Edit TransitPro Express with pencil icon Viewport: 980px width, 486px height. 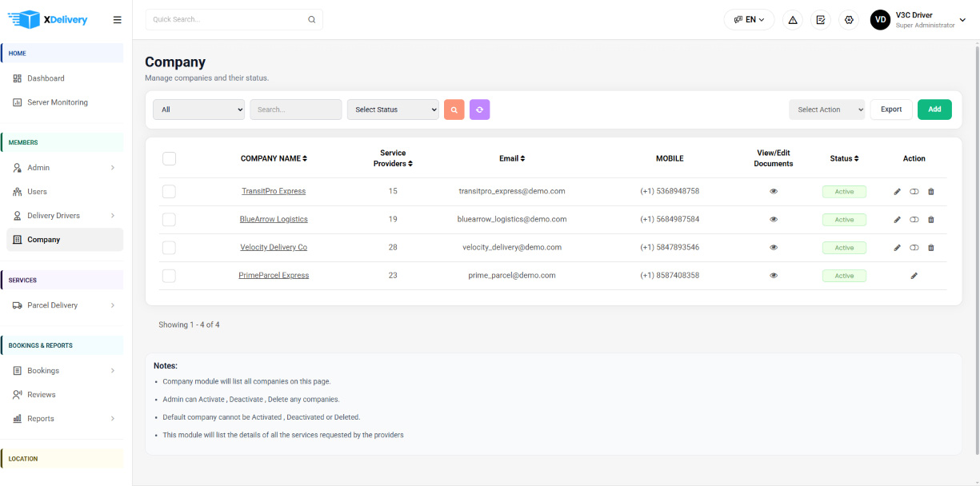(x=897, y=192)
